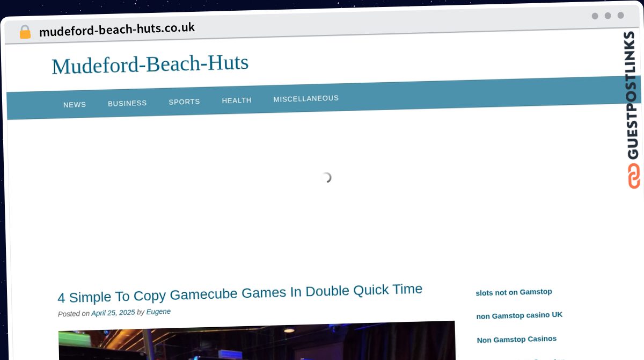Click the padlock icon in address bar
The height and width of the screenshot is (360, 644).
(25, 32)
